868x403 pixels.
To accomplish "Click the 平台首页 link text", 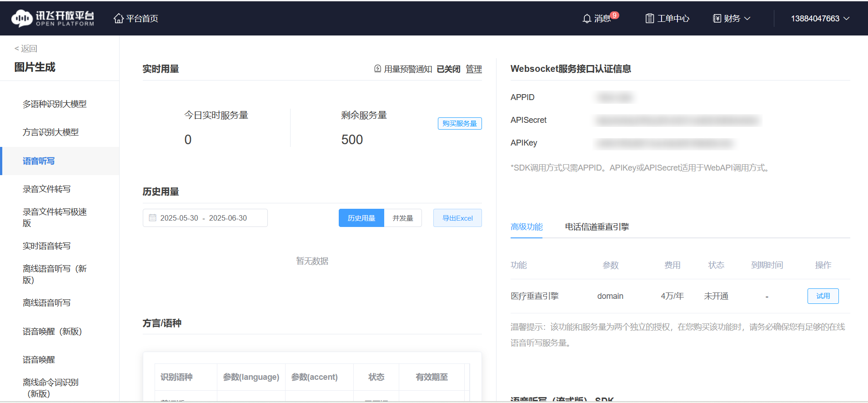I will click(x=142, y=19).
